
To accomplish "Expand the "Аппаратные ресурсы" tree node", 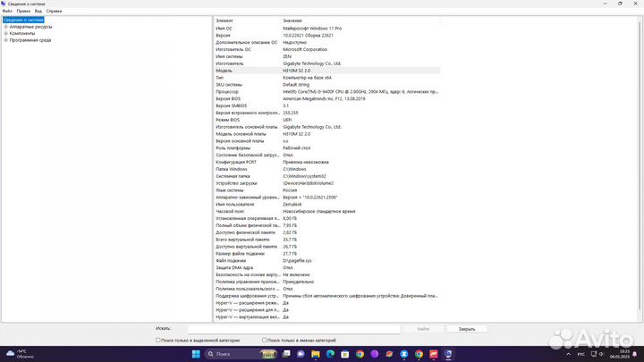I will (5, 27).
